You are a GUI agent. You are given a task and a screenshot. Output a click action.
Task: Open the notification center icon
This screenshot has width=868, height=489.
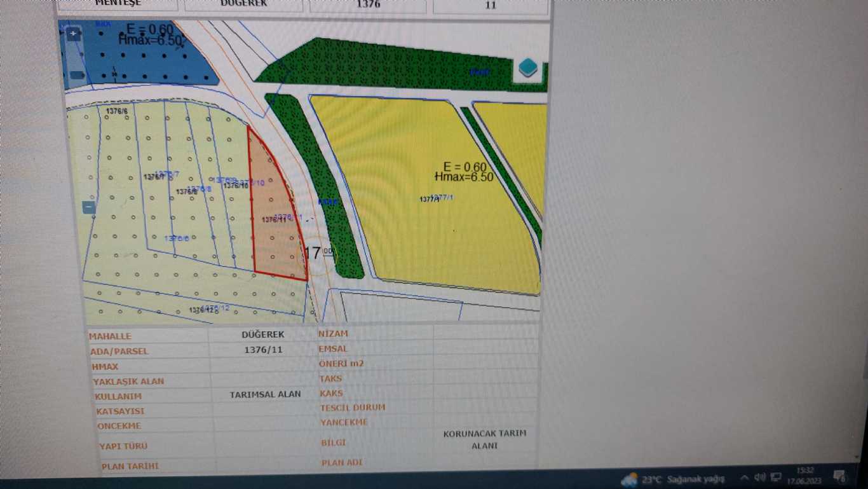coord(839,476)
